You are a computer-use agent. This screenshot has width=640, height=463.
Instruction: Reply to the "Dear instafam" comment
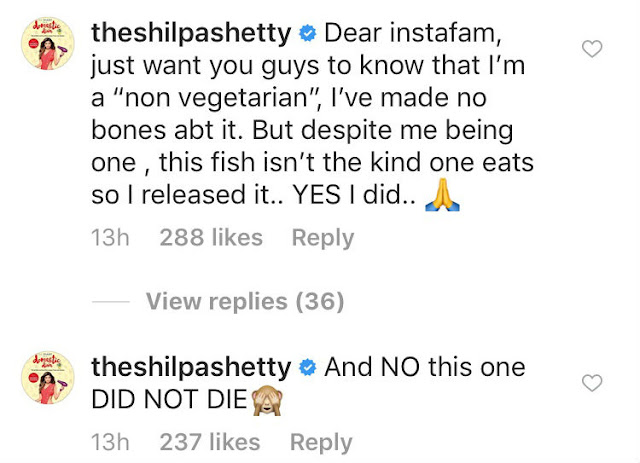click(322, 238)
